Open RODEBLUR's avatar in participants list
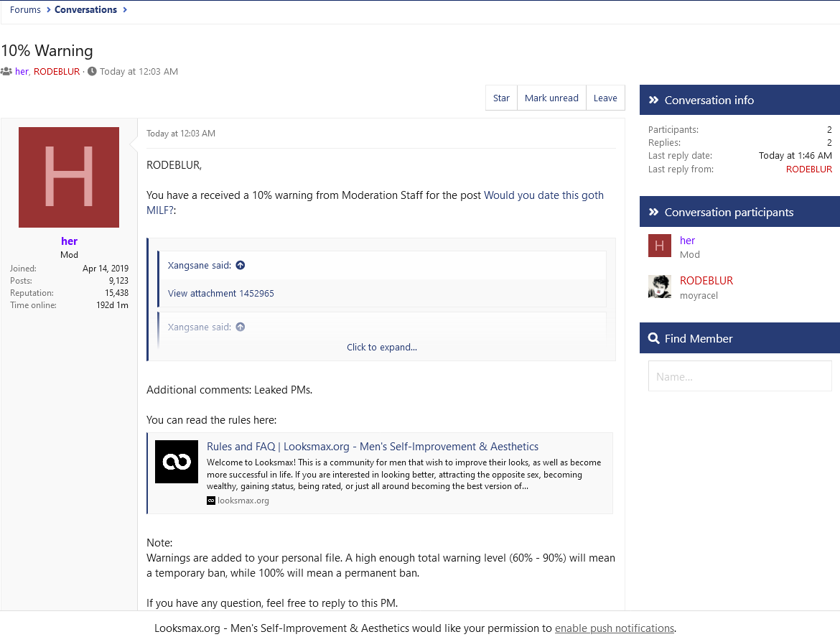 [660, 287]
